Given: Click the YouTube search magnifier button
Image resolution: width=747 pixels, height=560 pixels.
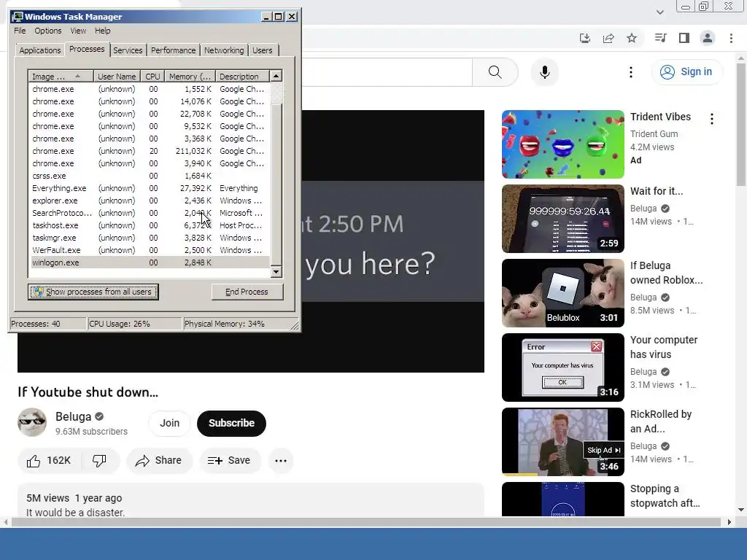Looking at the screenshot, I should point(495,72).
